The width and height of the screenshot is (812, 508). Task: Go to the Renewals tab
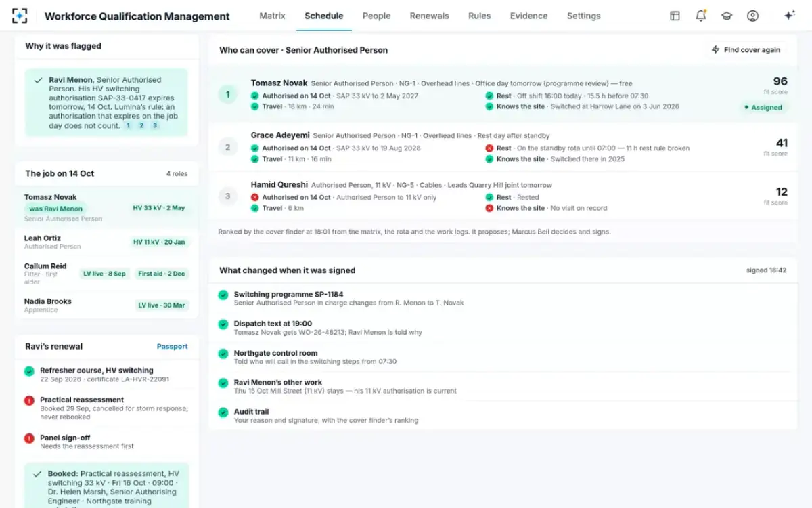tap(429, 16)
